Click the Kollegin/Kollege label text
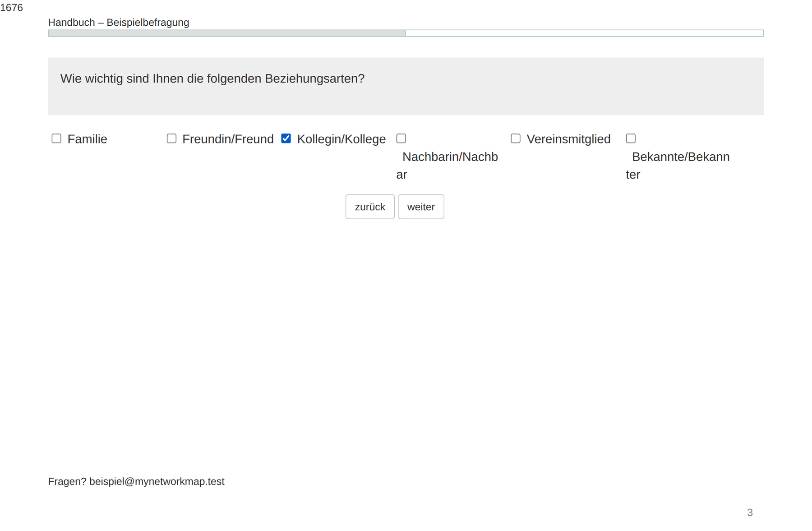Viewport: 812px width, 531px height. click(x=341, y=139)
